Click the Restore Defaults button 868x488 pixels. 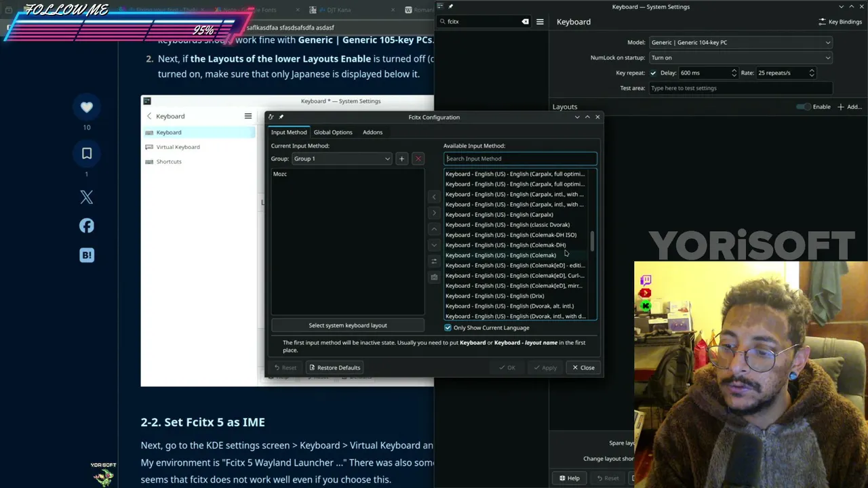[334, 368]
